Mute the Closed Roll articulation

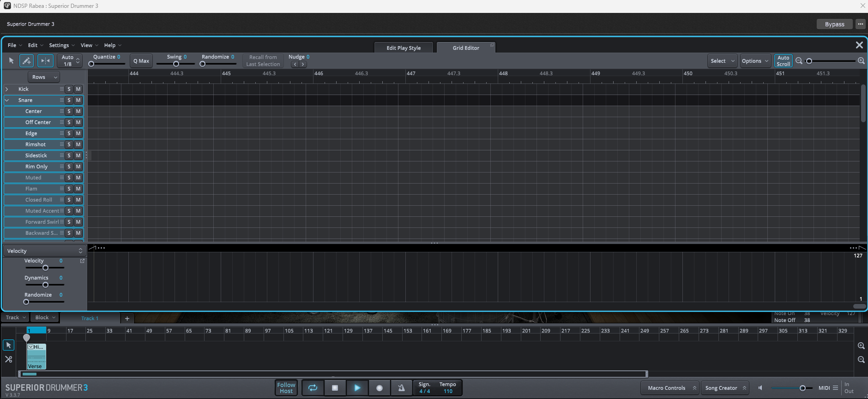coord(78,200)
